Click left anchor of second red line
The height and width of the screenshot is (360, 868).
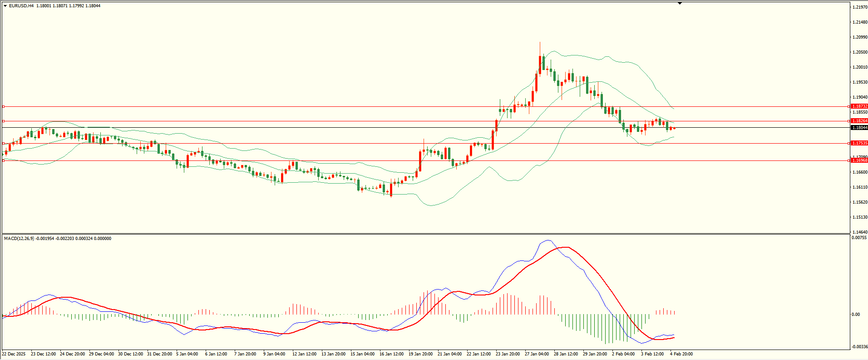tap(3, 121)
